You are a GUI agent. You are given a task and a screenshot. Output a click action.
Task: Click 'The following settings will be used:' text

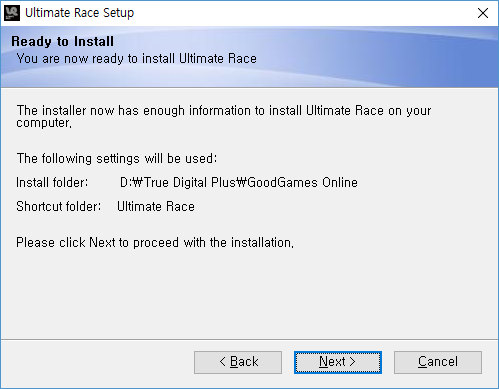117,159
